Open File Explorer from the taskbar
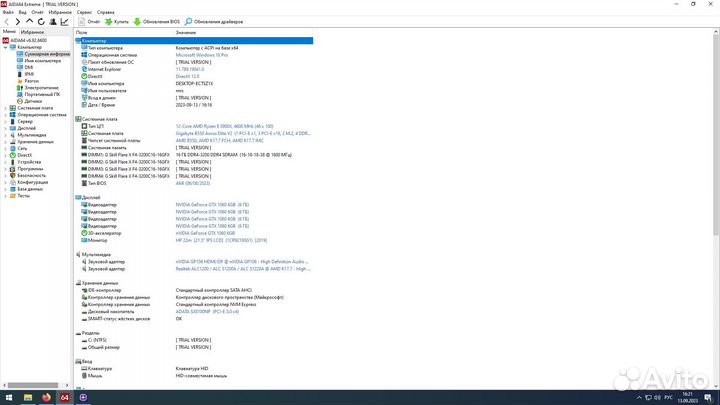Screen dimensions: 720x405 tap(28, 397)
